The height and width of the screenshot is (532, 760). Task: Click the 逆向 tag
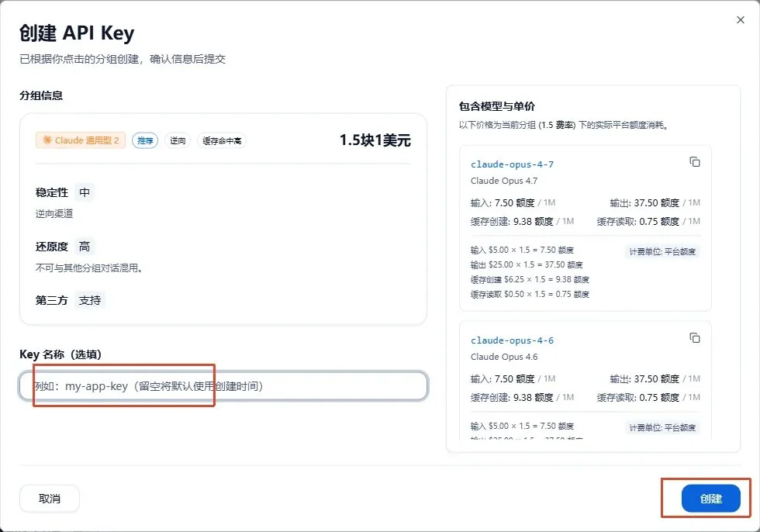pyautogui.click(x=178, y=140)
